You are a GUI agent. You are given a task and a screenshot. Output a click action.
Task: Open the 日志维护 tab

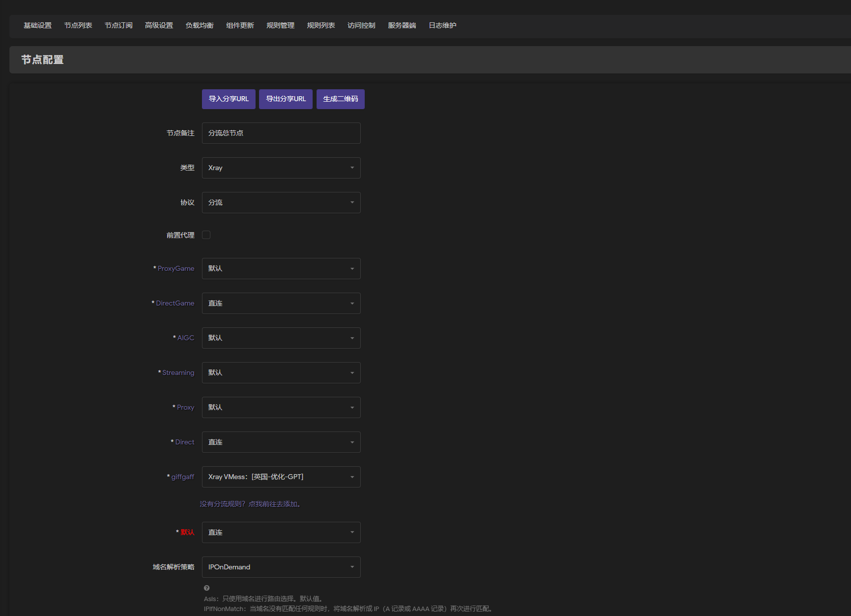[442, 26]
